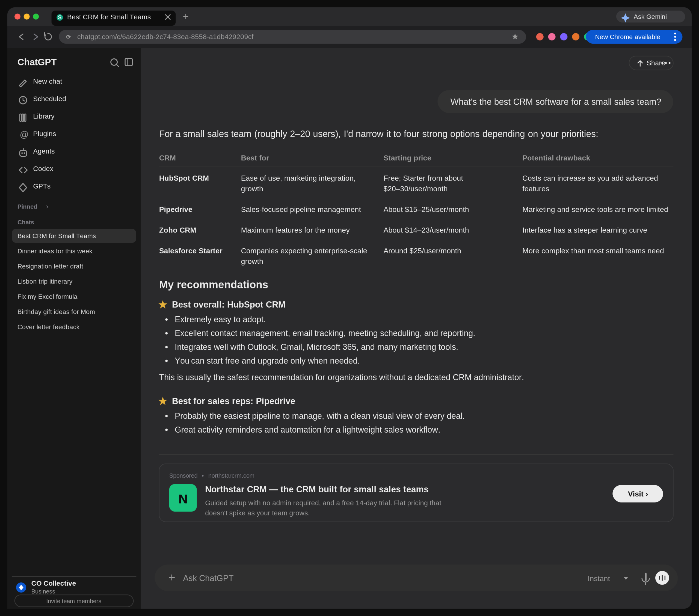
Task: Open the Chrome three-dot menu
Action: coord(675,37)
